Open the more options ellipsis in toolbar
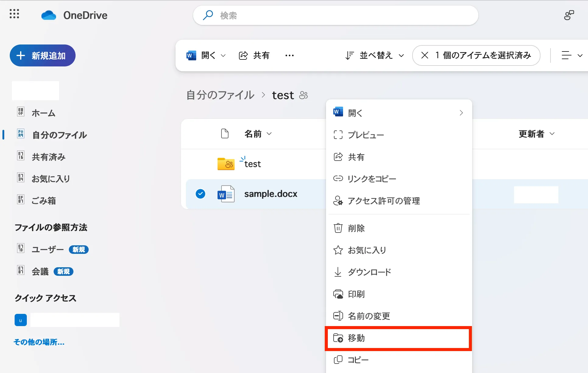 coord(289,55)
